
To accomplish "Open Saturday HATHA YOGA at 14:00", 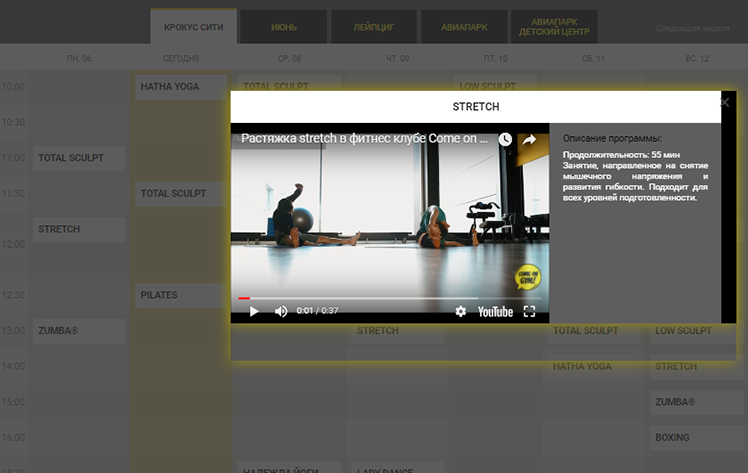I will (x=593, y=367).
